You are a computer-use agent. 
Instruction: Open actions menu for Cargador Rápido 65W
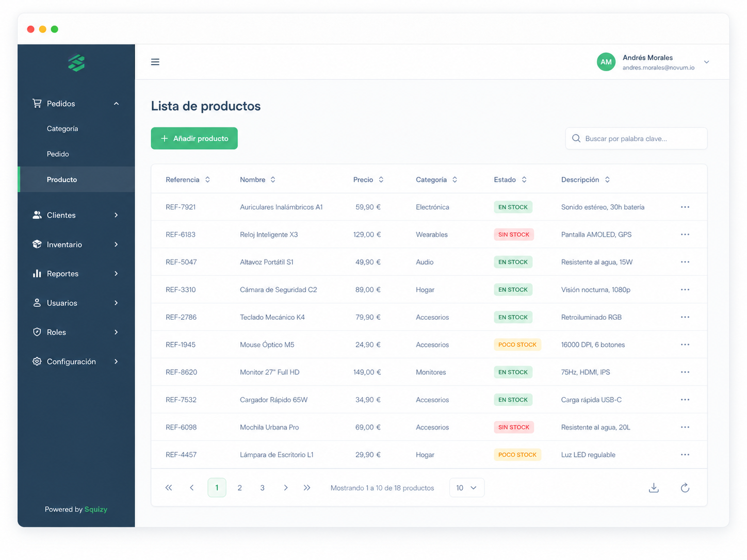[685, 400]
